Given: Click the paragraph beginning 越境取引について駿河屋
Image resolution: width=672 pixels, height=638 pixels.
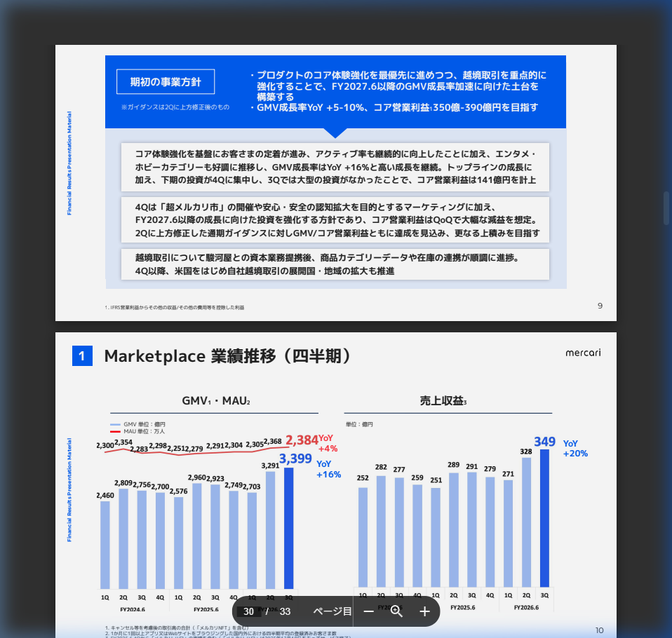Looking at the screenshot, I should pos(335,264).
